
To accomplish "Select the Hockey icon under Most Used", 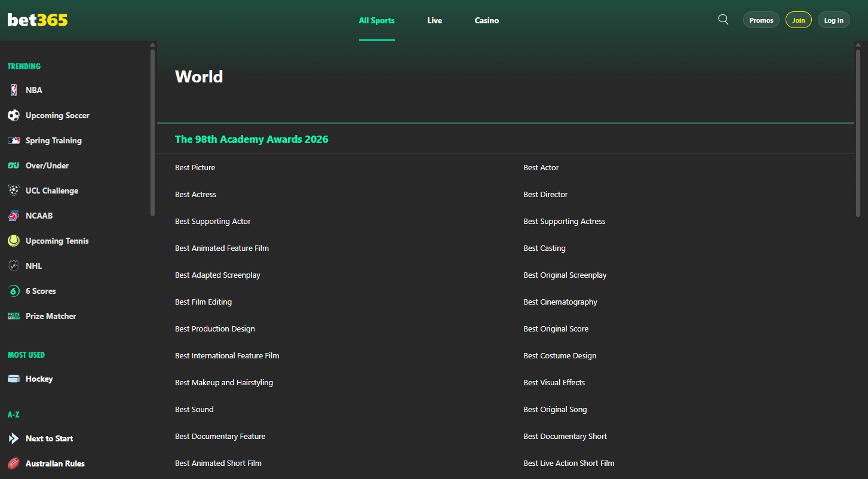I will pos(13,378).
